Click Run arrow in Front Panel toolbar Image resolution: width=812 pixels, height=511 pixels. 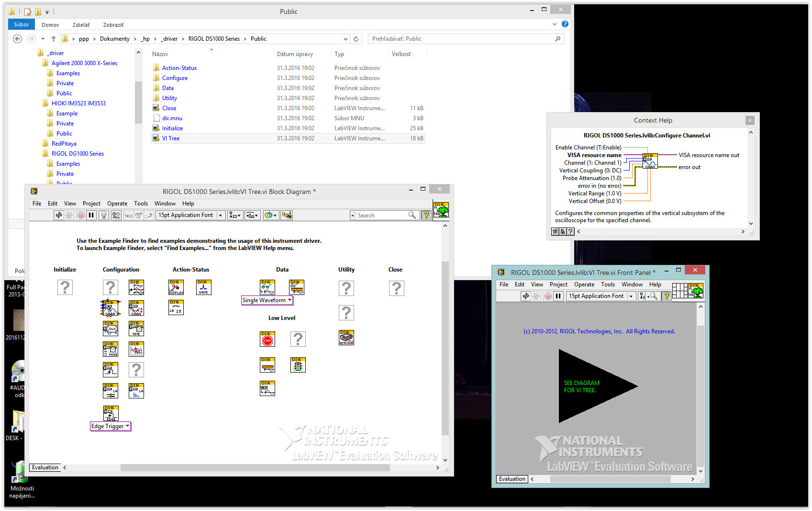526,296
